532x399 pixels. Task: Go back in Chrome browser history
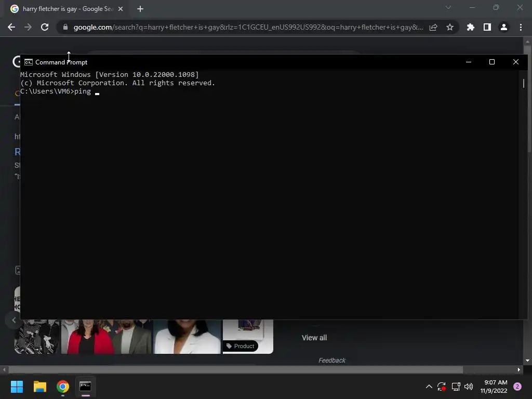(11, 27)
